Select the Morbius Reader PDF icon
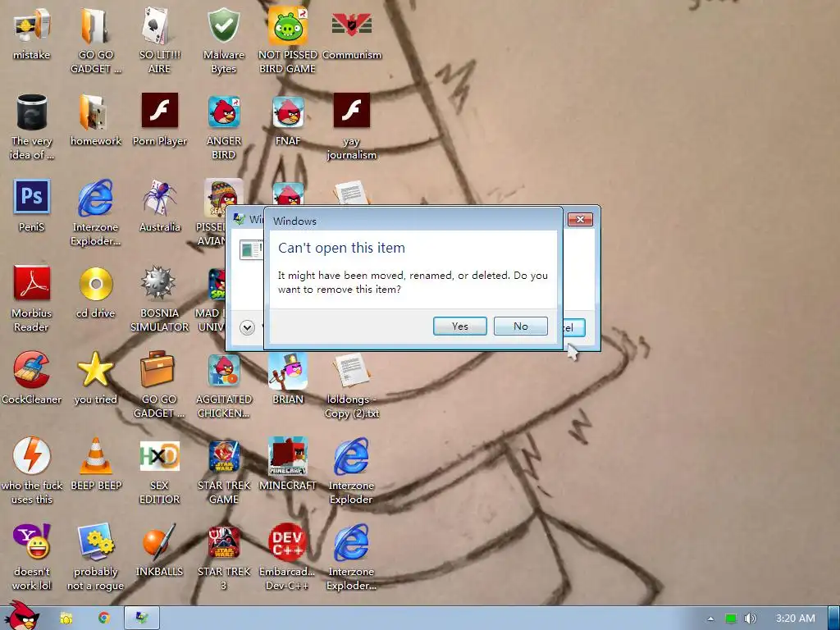 [32, 299]
